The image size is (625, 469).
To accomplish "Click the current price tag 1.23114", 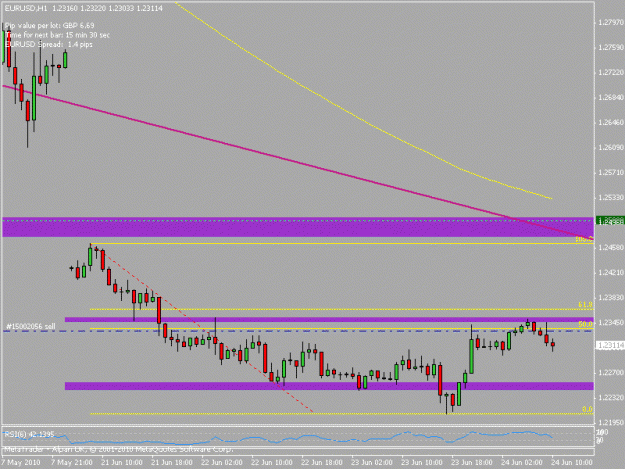I will 610,346.
